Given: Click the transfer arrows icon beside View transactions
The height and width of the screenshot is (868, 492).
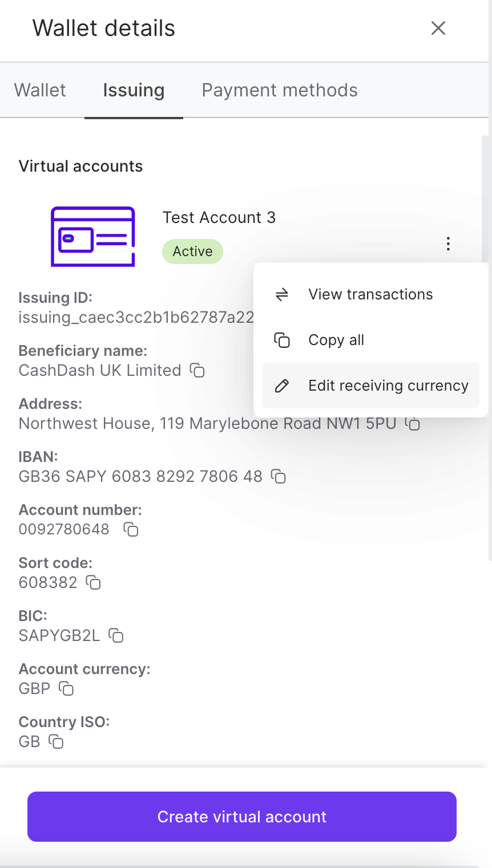Looking at the screenshot, I should click(281, 294).
